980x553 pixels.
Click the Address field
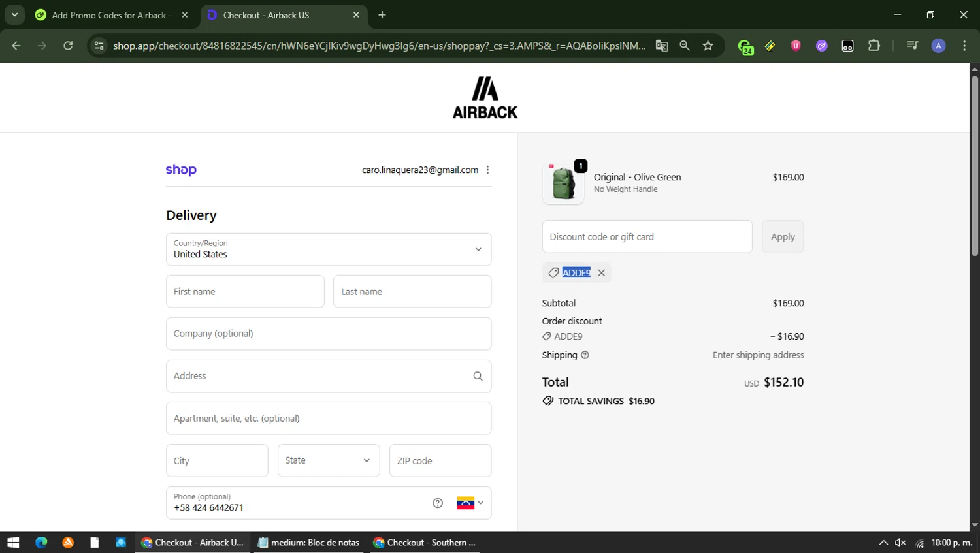[329, 376]
